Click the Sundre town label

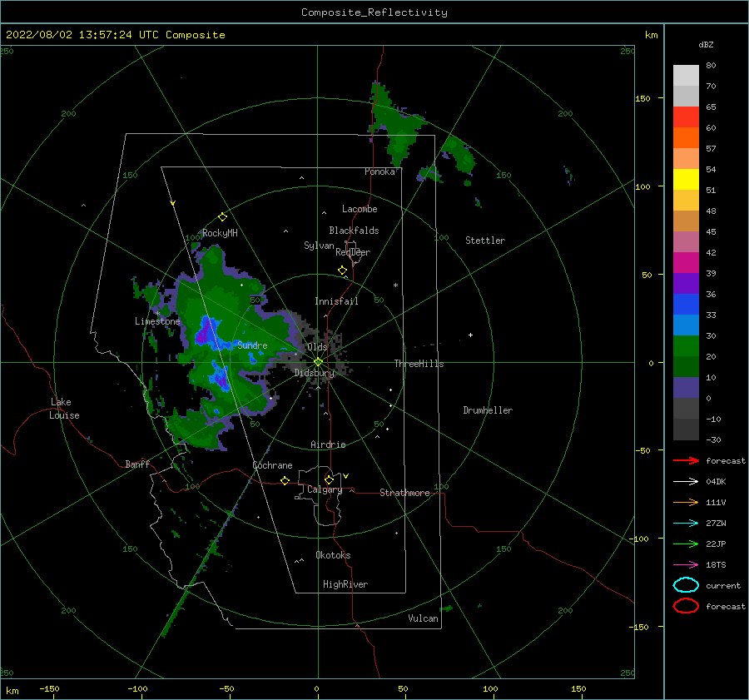tap(252, 345)
